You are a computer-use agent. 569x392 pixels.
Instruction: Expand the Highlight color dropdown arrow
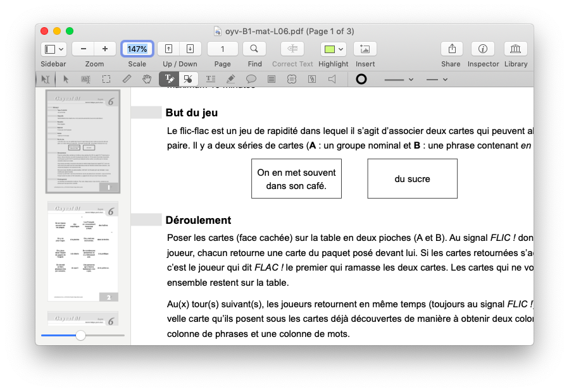pos(341,49)
